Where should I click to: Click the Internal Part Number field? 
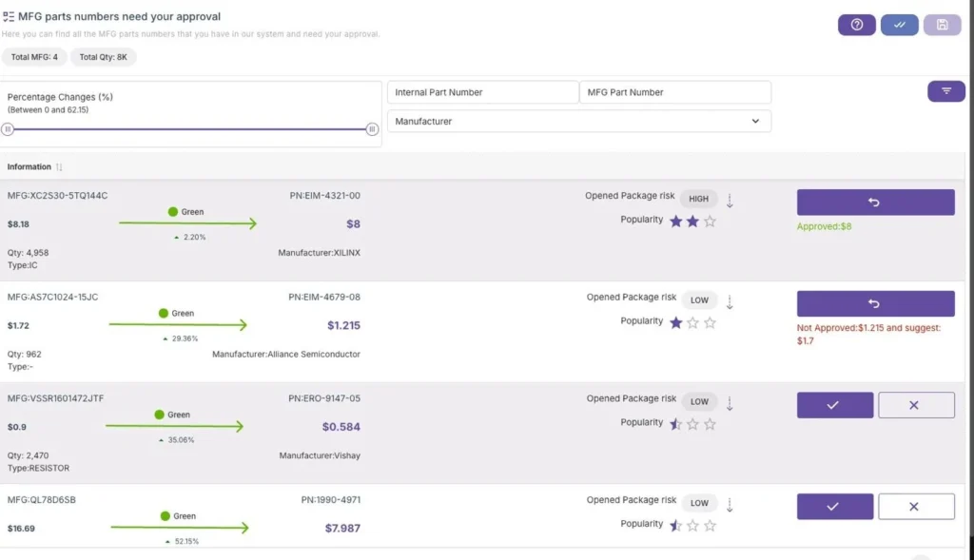482,92
